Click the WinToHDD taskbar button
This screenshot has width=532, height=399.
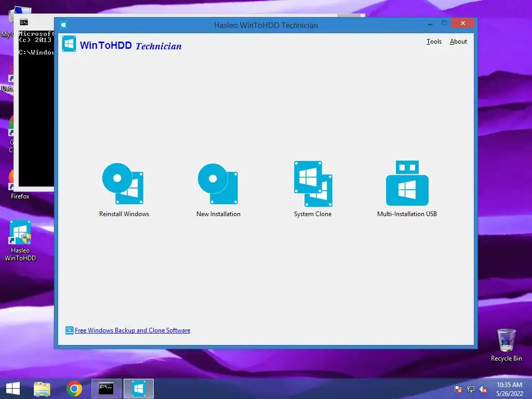point(138,389)
